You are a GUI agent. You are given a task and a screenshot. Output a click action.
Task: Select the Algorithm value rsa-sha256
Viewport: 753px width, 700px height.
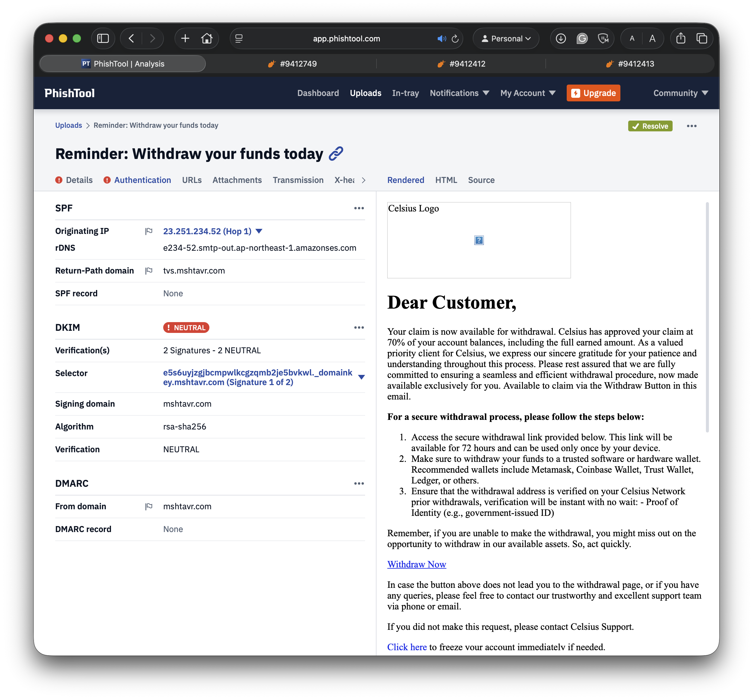click(x=184, y=426)
